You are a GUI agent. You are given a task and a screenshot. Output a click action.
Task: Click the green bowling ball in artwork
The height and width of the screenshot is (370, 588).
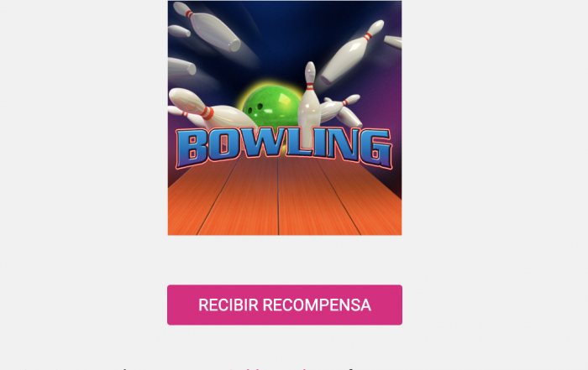click(272, 107)
